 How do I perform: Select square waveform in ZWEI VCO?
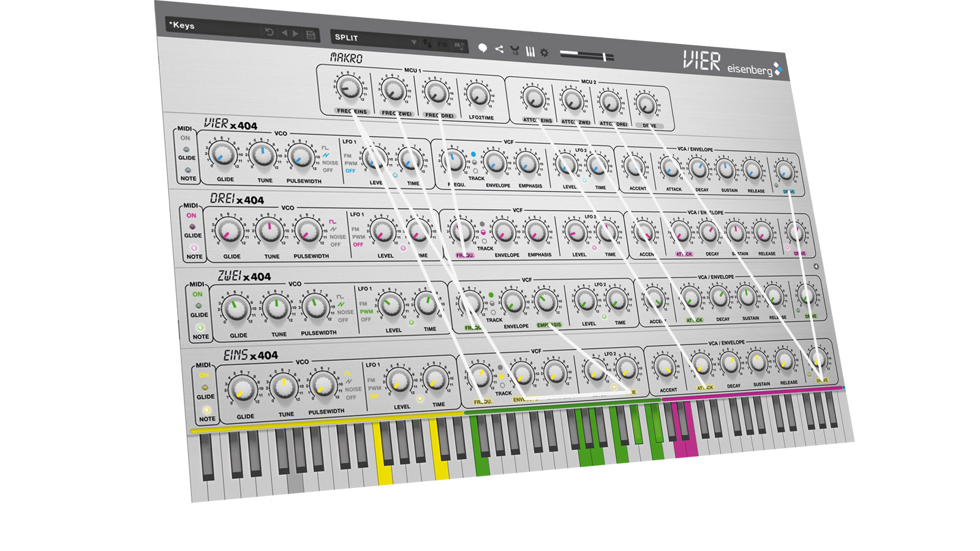(x=340, y=297)
